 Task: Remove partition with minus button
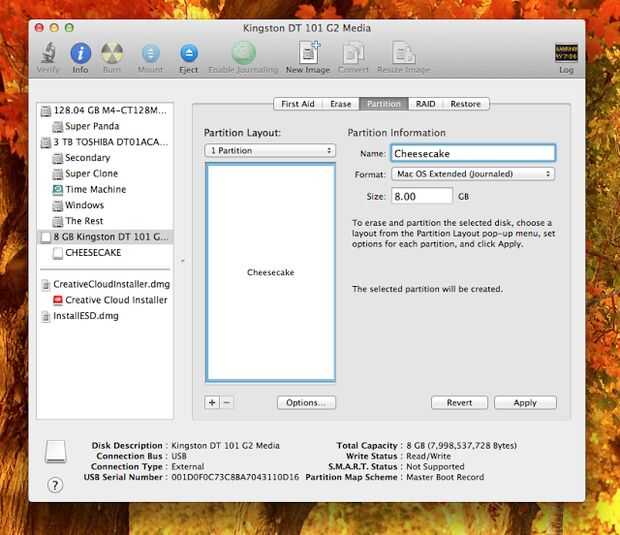[227, 403]
